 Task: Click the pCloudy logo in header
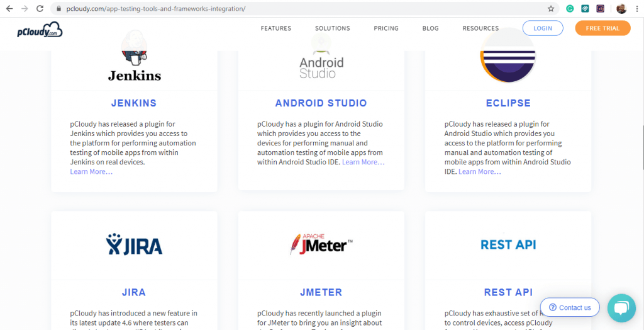[x=40, y=29]
